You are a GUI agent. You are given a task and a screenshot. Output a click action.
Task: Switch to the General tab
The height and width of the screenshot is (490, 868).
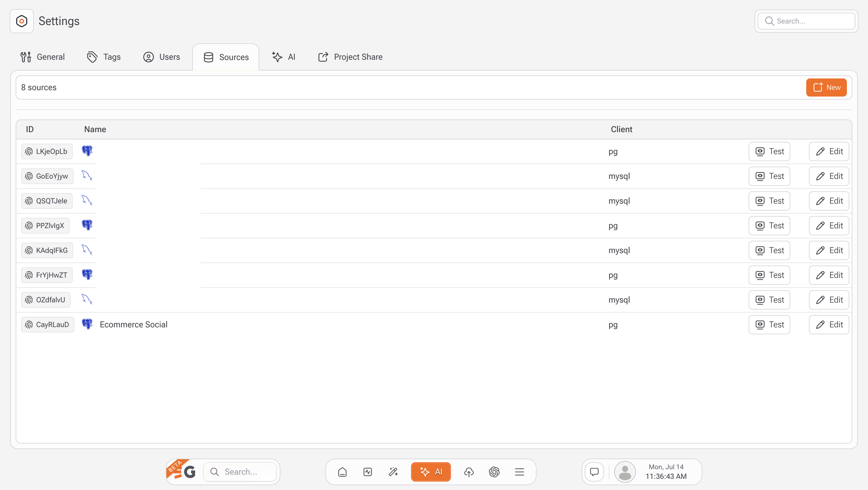(42, 57)
